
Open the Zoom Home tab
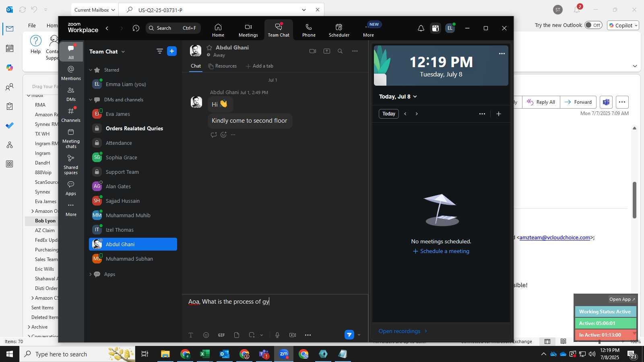[218, 30]
